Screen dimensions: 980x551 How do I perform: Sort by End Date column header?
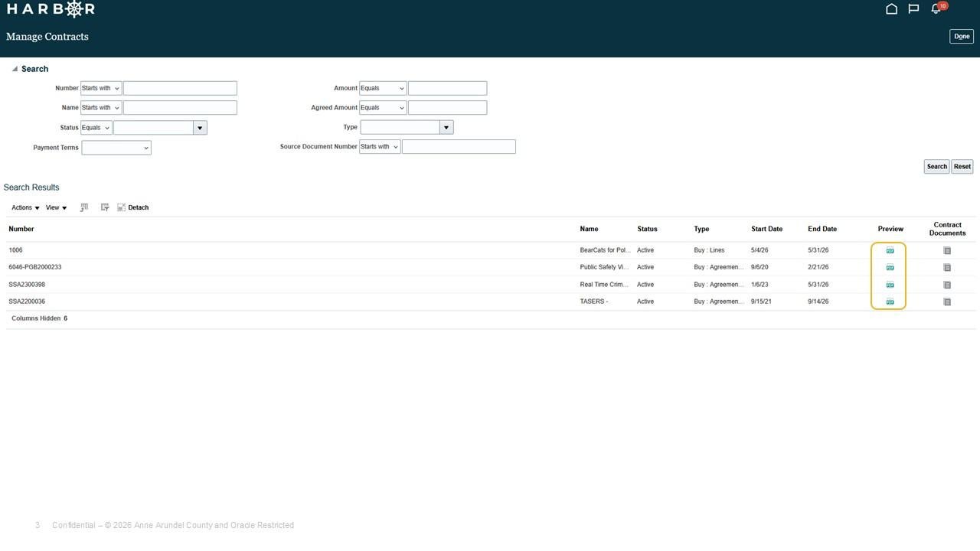[x=822, y=229]
